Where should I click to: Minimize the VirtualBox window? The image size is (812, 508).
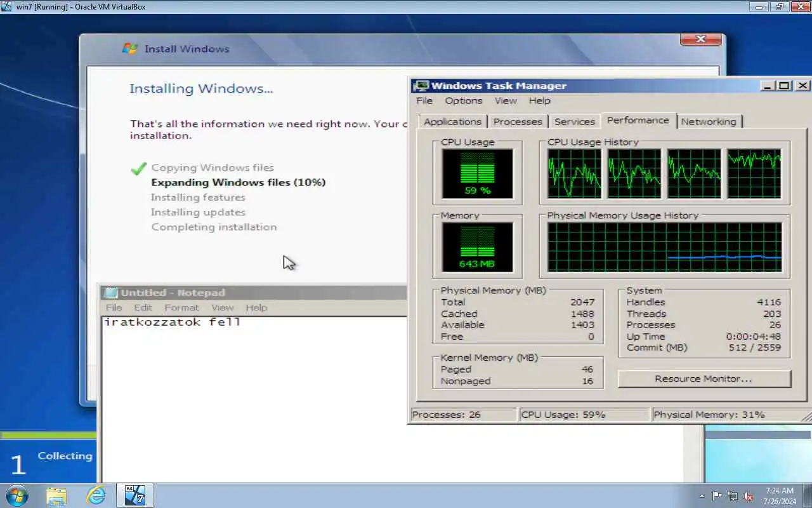[x=759, y=6]
